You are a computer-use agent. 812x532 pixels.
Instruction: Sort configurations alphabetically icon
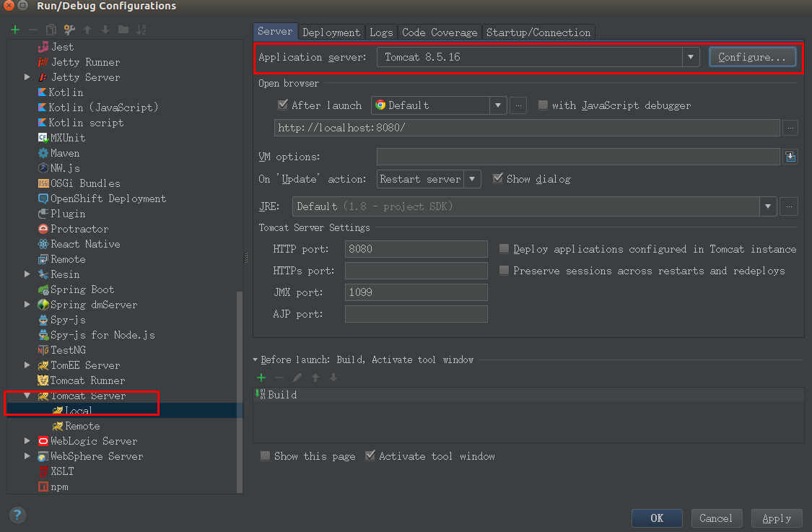pos(141,30)
